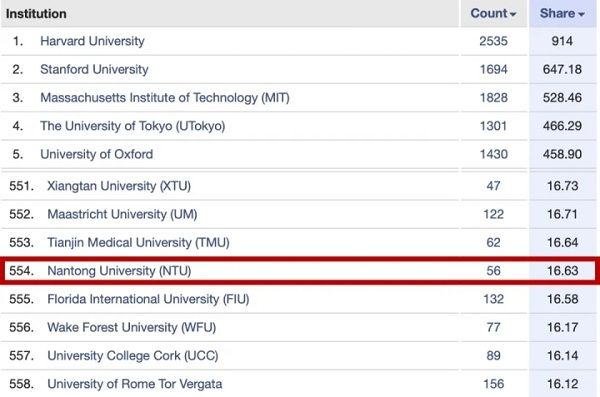Select Wake Forest University (WFU) link

pos(132,328)
